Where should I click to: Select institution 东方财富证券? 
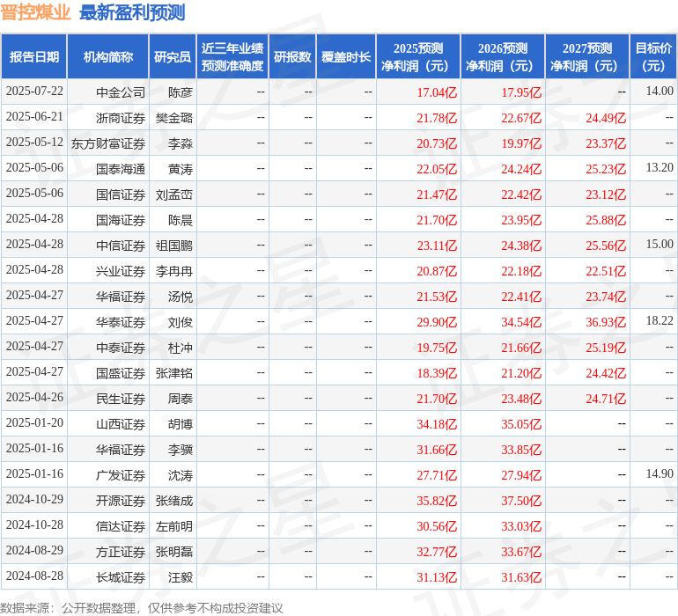108,143
